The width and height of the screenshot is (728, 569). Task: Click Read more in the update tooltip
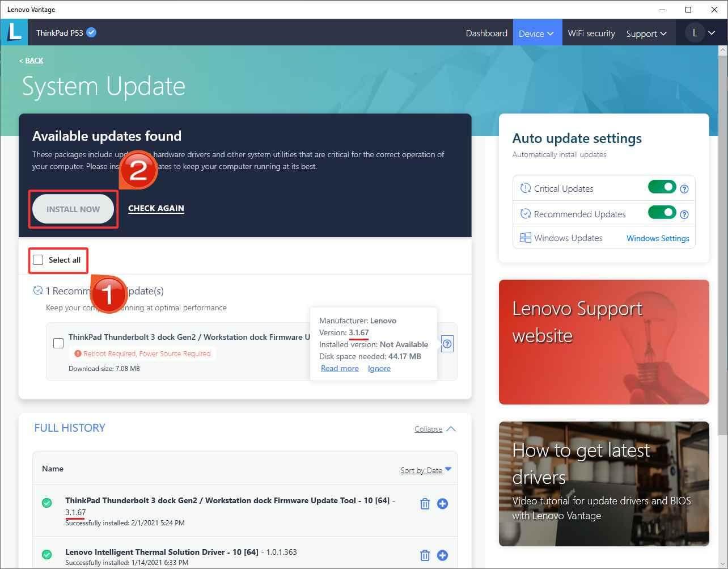[x=340, y=368]
